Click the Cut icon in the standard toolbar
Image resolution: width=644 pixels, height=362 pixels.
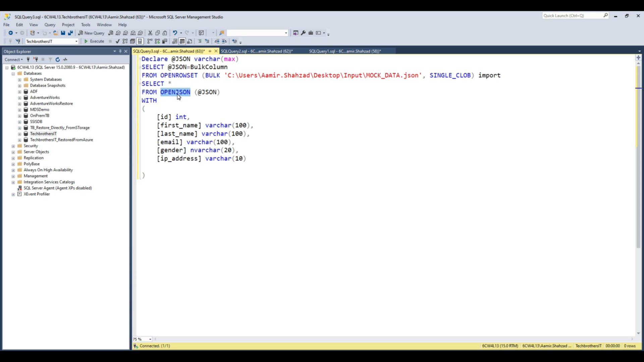(150, 33)
